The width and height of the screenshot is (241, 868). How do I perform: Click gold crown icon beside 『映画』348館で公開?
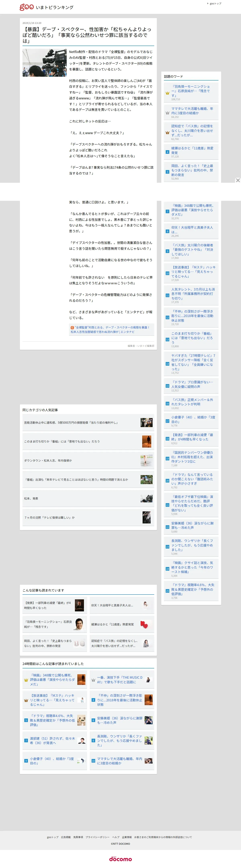(x=26, y=680)
